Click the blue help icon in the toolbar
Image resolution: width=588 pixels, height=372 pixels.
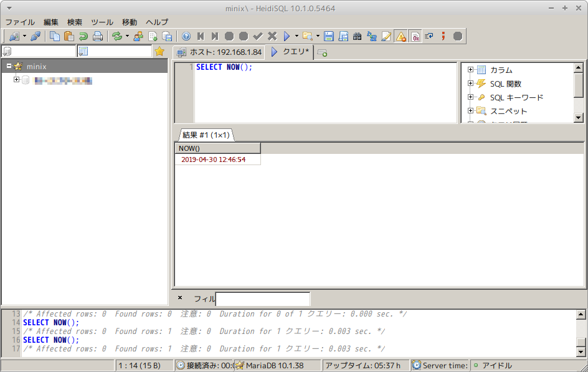pyautogui.click(x=186, y=36)
